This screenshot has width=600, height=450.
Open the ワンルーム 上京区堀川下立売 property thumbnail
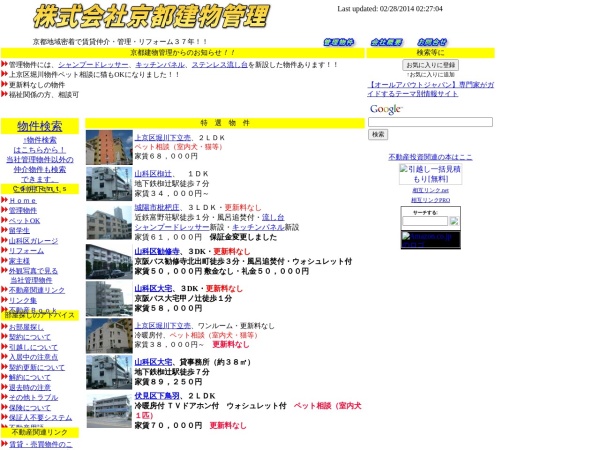point(109,336)
